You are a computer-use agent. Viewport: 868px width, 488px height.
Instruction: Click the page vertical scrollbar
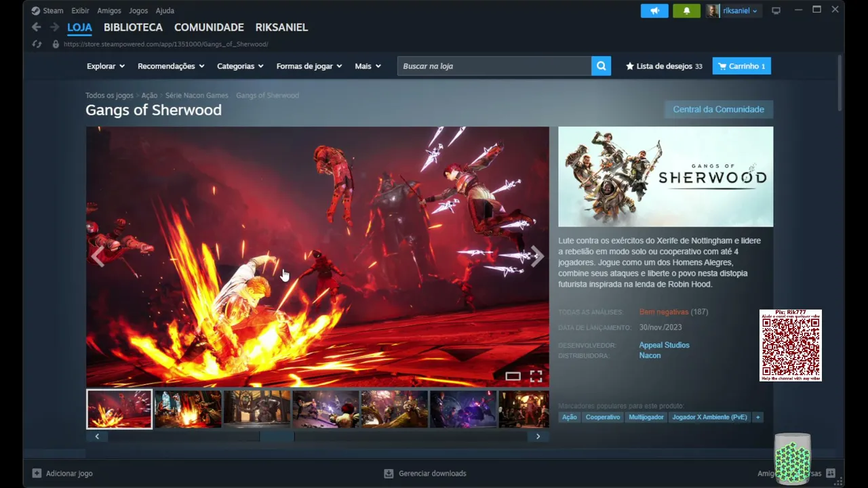point(840,83)
